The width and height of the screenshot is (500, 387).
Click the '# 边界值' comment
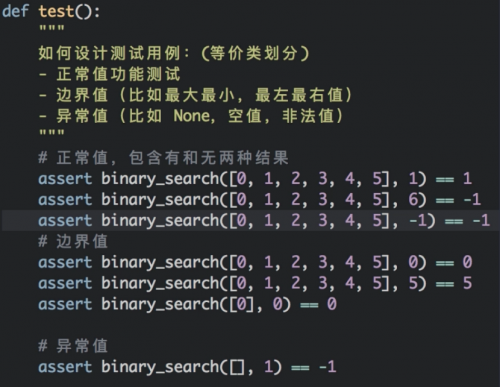(73, 241)
